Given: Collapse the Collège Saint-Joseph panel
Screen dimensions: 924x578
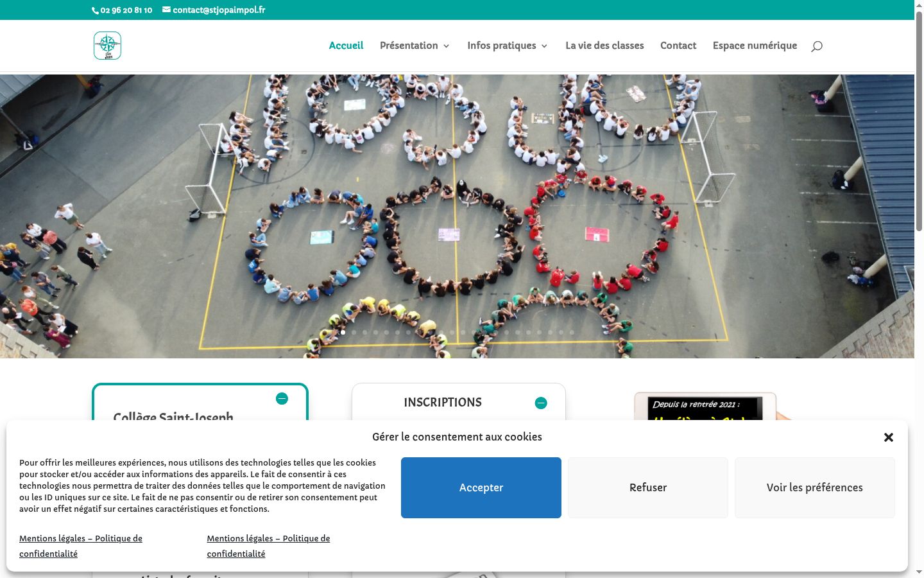Looking at the screenshot, I should pos(282,399).
